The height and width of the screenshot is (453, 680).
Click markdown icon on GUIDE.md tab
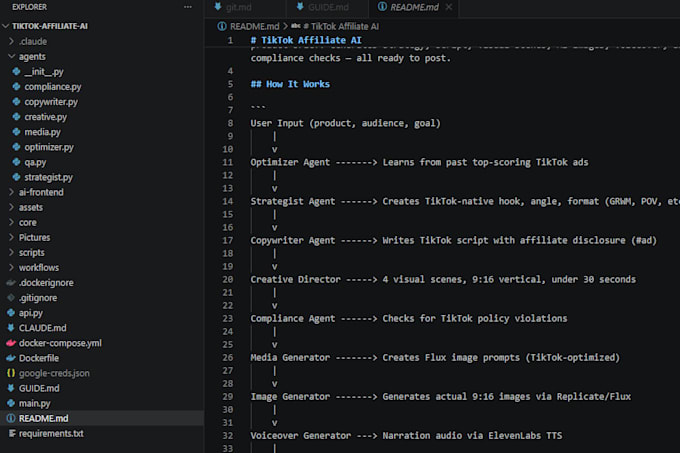pos(300,7)
